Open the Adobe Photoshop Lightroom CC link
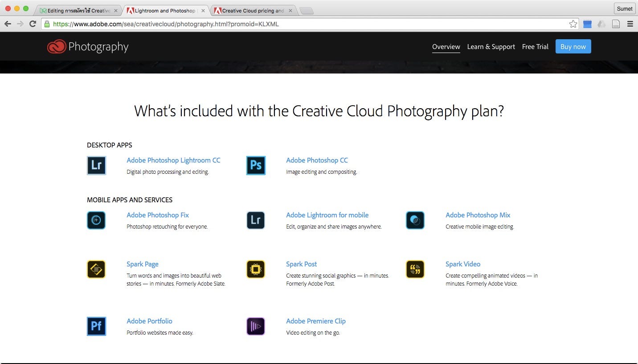 click(173, 160)
